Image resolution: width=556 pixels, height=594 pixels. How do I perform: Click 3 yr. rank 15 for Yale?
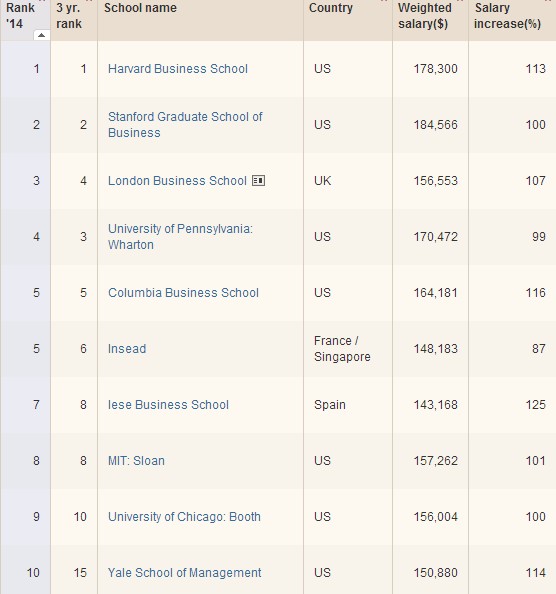[80, 573]
